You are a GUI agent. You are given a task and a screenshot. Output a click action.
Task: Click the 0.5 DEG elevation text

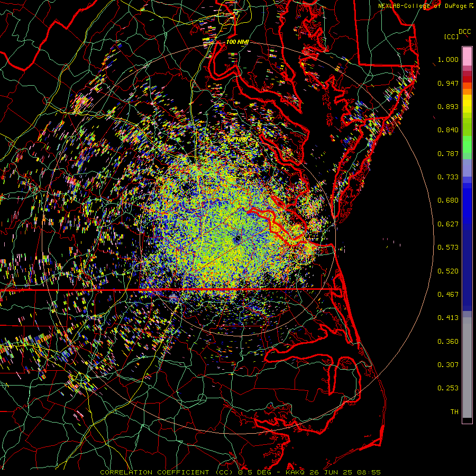[254, 472]
